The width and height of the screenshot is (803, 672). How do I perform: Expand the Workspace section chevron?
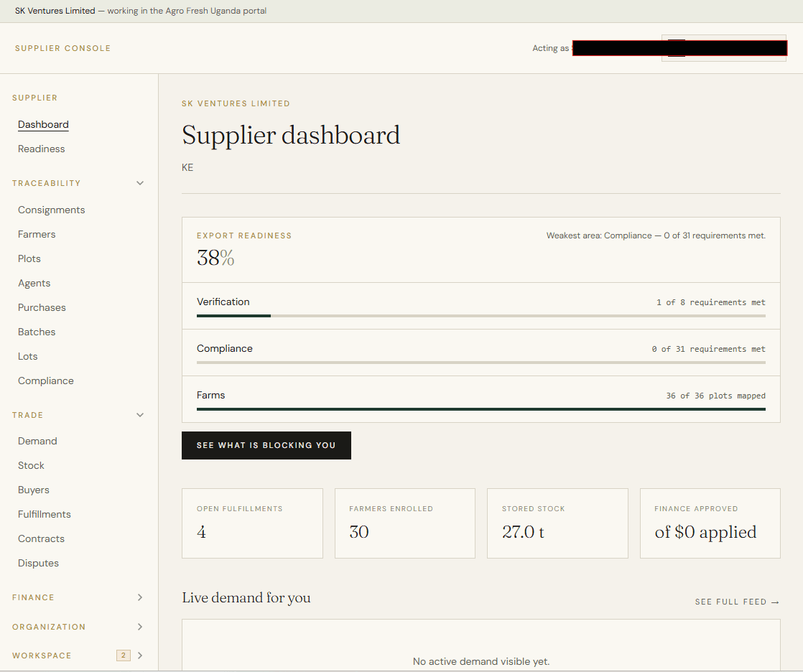click(x=140, y=655)
